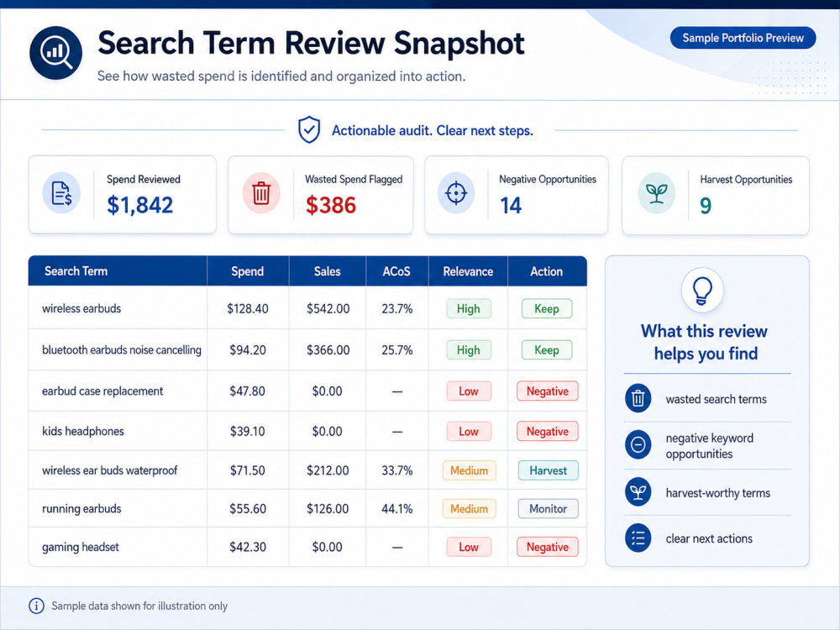Click Negative action for gaming headset

click(x=548, y=547)
